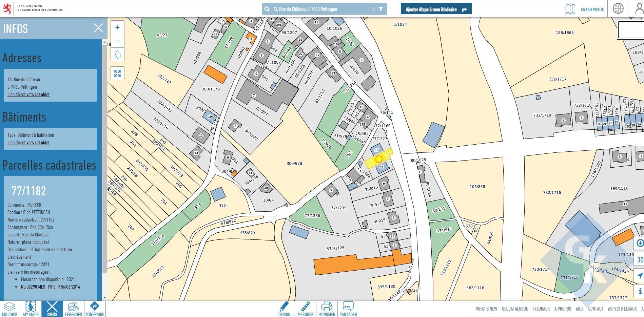Open the My Maps tab
The width and height of the screenshot is (644, 317).
[31, 309]
